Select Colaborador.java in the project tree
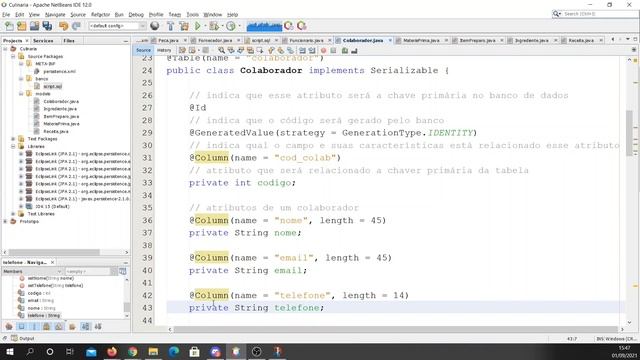640x360 pixels. point(61,101)
